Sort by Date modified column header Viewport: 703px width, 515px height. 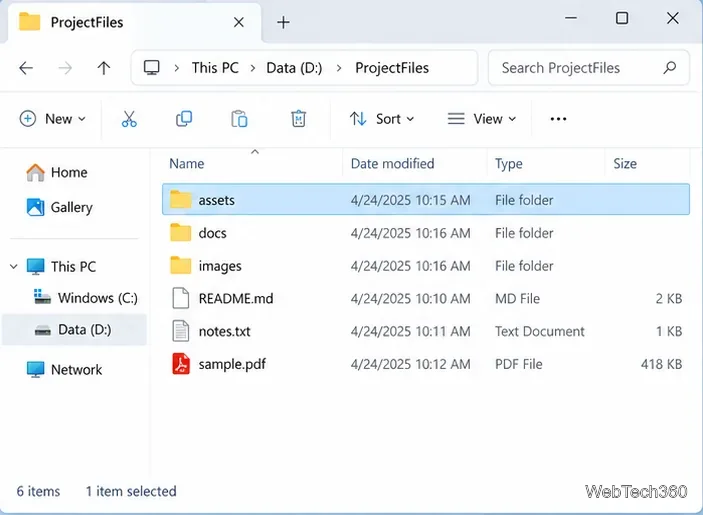tap(392, 164)
